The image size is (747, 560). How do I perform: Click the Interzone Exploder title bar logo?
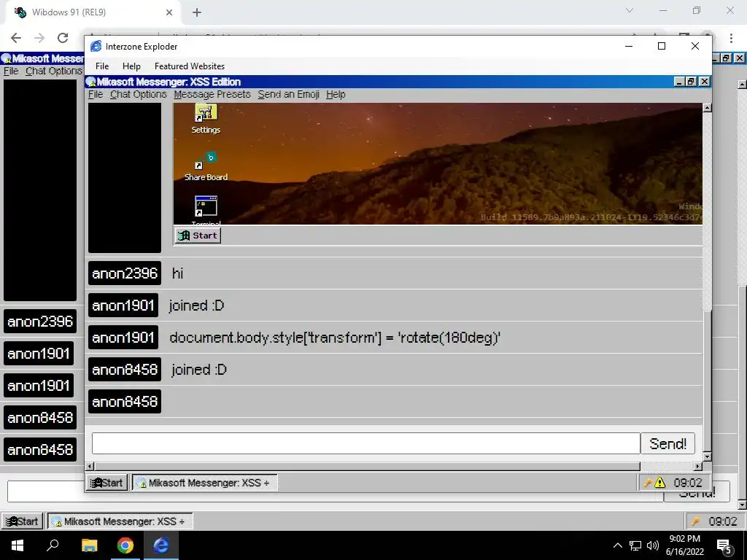click(96, 46)
